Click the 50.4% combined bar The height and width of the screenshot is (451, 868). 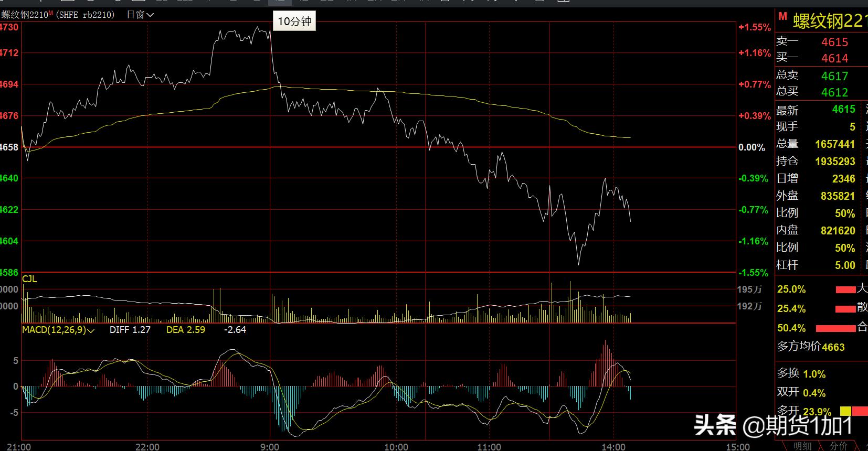[836, 328]
